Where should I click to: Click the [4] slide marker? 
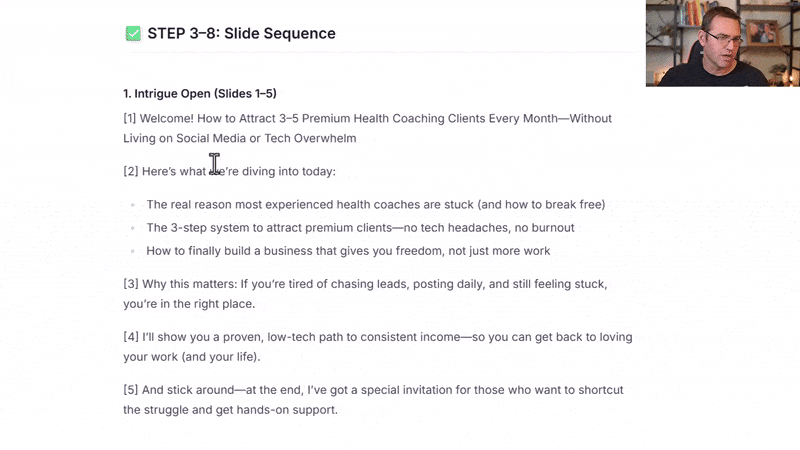[x=130, y=337]
